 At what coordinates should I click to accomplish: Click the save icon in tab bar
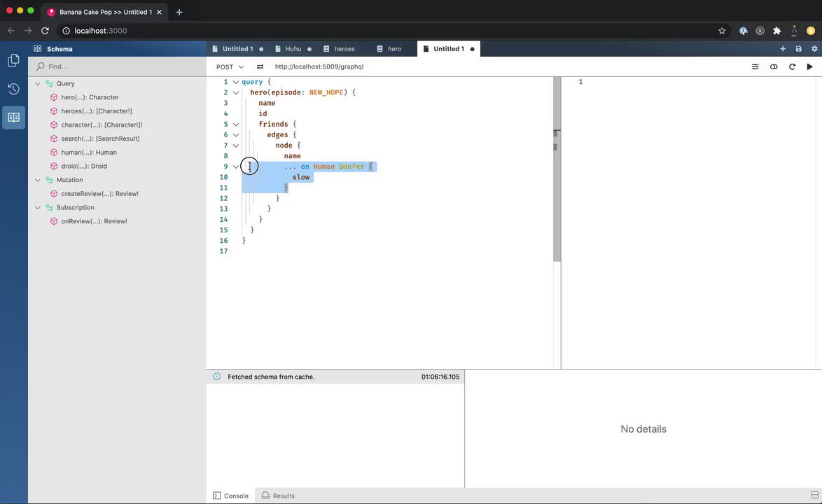(798, 49)
